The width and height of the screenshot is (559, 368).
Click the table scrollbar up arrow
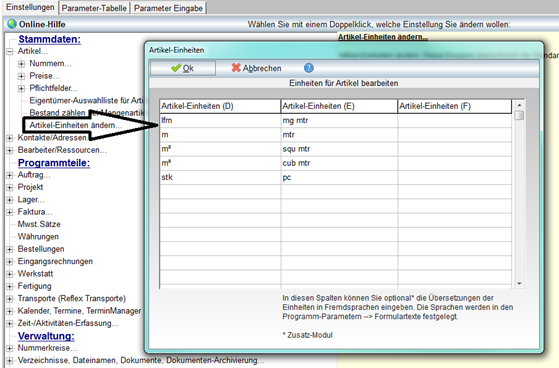pos(519,105)
